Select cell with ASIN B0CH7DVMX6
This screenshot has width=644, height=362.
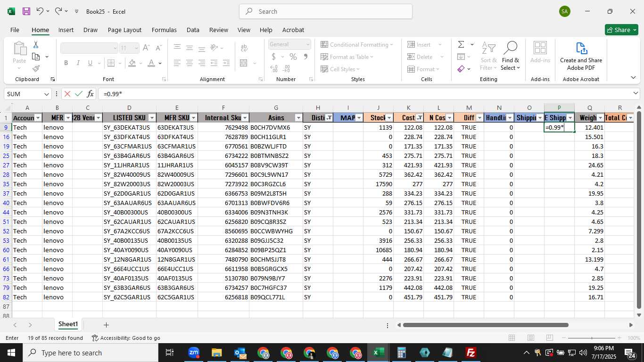(x=276, y=127)
